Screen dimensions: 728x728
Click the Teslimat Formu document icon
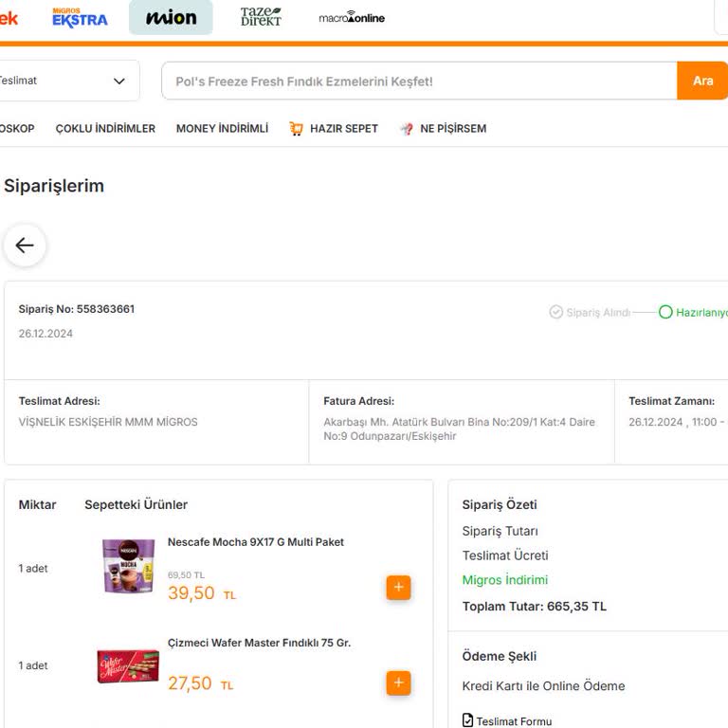[467, 720]
